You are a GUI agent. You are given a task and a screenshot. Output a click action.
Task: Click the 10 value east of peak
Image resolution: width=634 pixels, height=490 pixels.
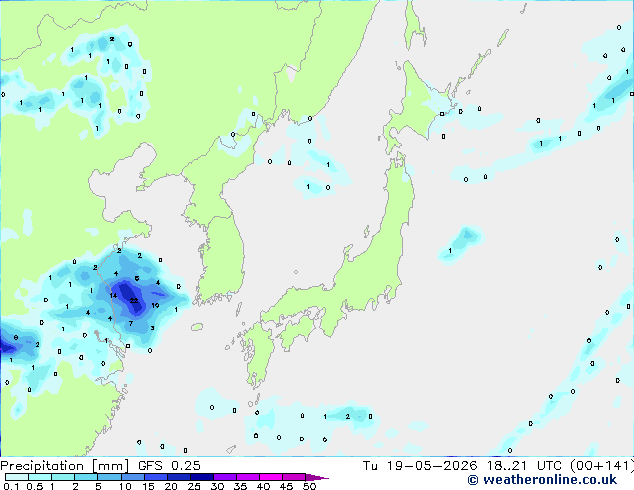[155, 305]
